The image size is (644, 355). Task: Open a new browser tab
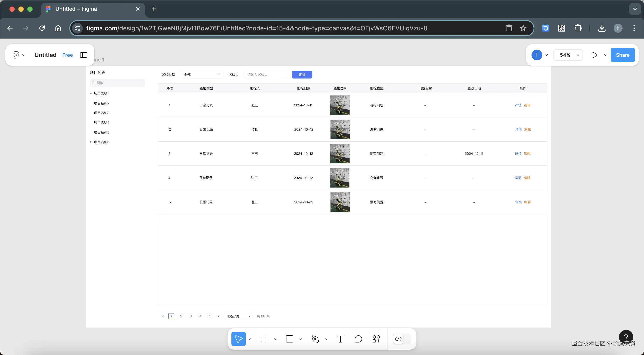click(154, 9)
